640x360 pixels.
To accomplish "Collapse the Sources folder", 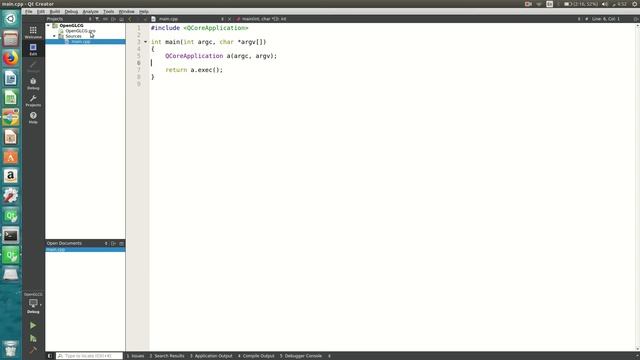I will click(54, 36).
